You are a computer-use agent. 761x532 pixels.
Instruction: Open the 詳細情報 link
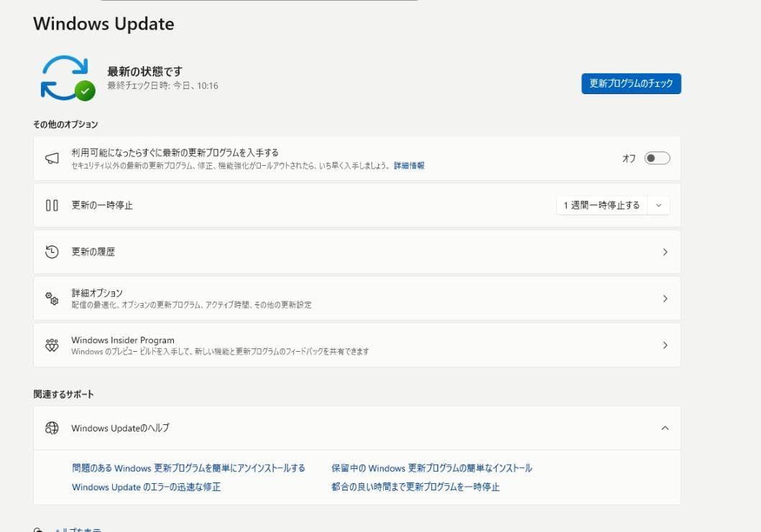[409, 166]
